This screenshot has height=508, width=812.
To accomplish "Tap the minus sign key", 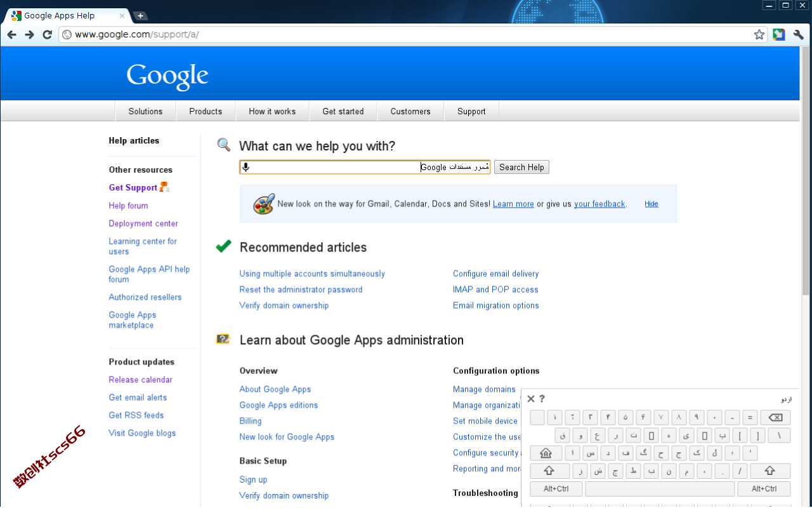I will coord(732,417).
